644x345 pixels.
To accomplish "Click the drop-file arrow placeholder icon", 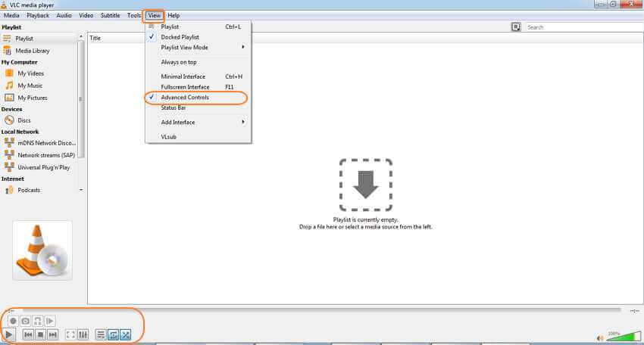I will pyautogui.click(x=365, y=185).
